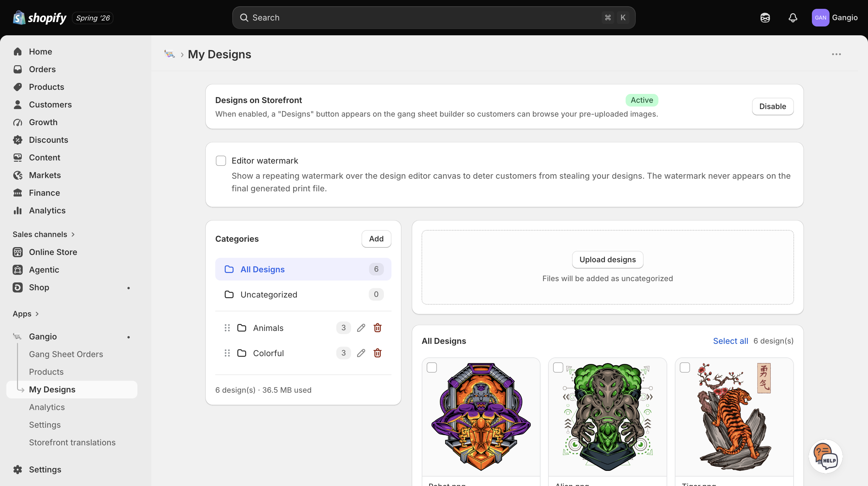Disable Designs on Storefront

(x=773, y=107)
